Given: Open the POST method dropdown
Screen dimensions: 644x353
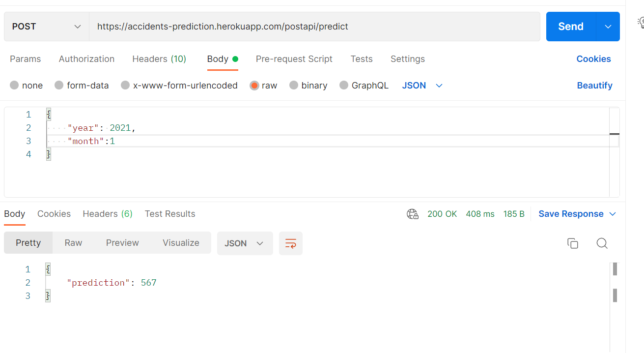Looking at the screenshot, I should [47, 27].
